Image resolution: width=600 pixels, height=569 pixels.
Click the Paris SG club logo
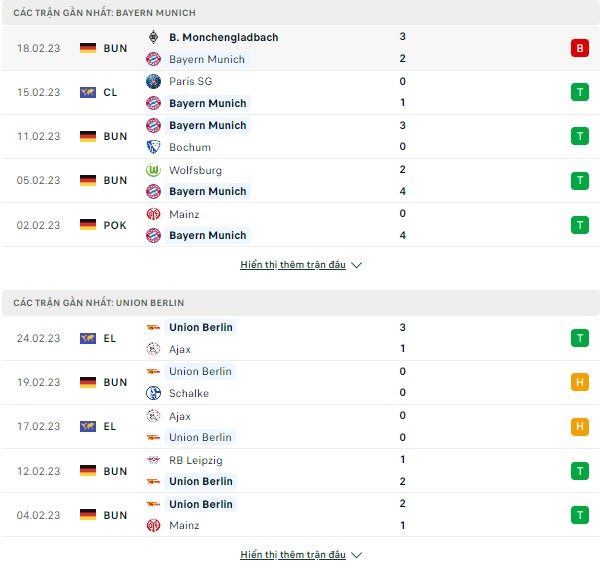tap(153, 81)
